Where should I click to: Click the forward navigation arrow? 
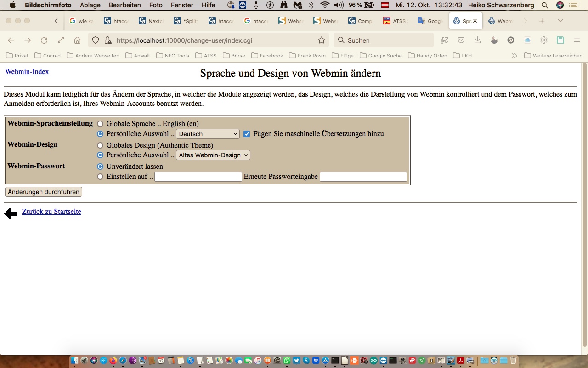(28, 40)
